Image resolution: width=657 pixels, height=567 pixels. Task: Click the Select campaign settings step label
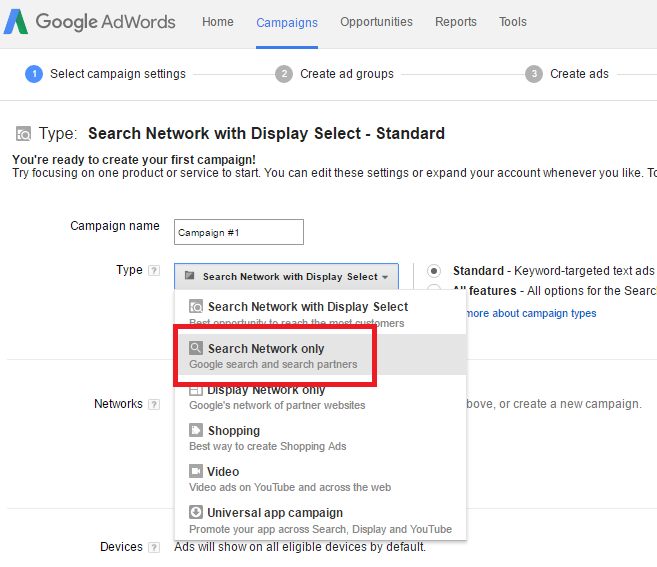pyautogui.click(x=118, y=74)
